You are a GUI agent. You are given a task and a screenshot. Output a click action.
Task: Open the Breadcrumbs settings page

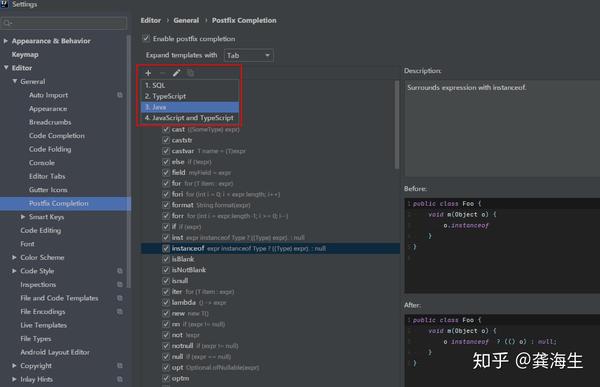click(x=50, y=122)
